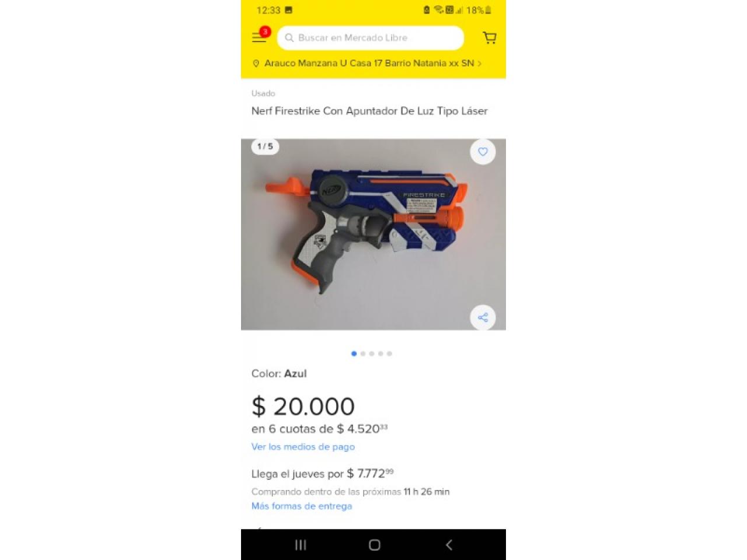Tap the 1/5 image counter badge

[265, 146]
